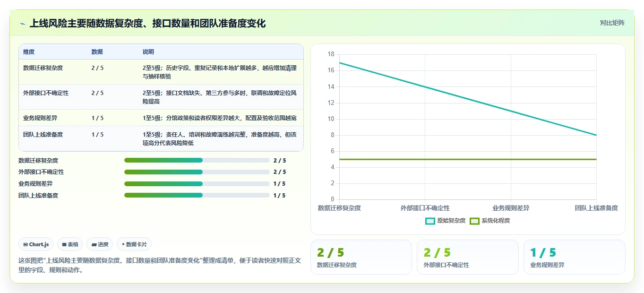Click the 团队上线准备度 progress bar
The height and width of the screenshot is (293, 644).
coord(197,195)
